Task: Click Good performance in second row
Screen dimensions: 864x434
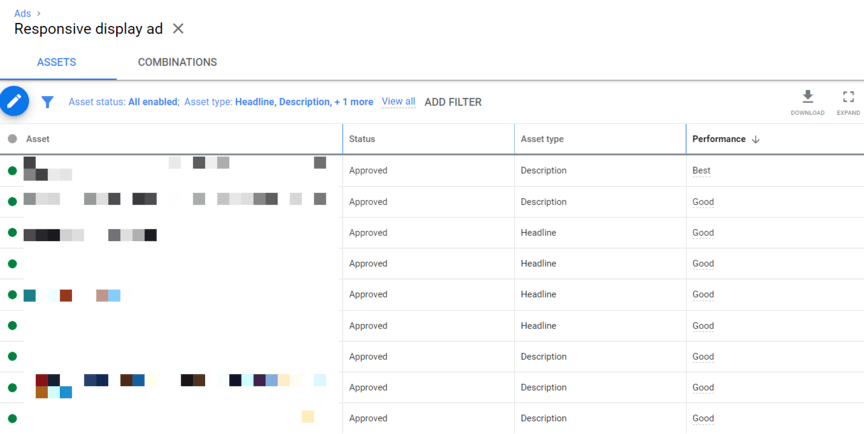Action: [703, 202]
